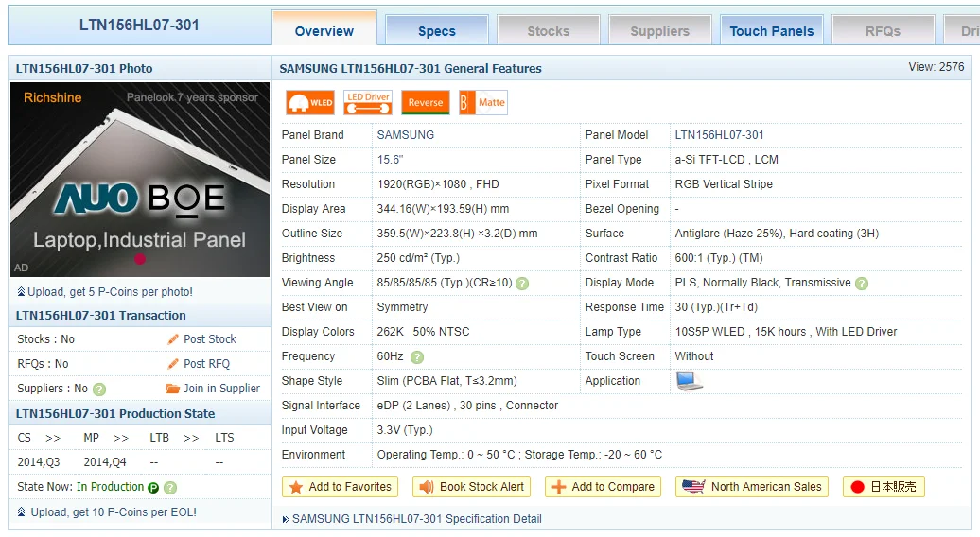980x537 pixels.
Task: Click the Richshine AUO BOE ad banner
Action: point(140,180)
